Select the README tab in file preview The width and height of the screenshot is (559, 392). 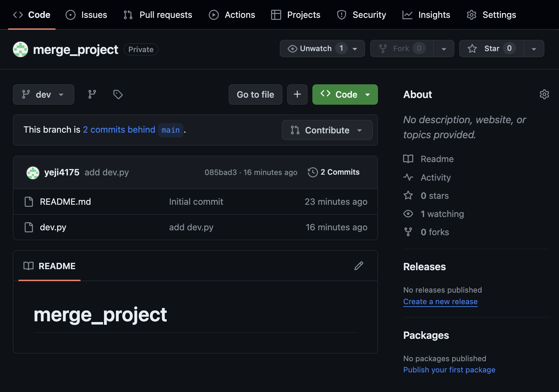tap(49, 266)
